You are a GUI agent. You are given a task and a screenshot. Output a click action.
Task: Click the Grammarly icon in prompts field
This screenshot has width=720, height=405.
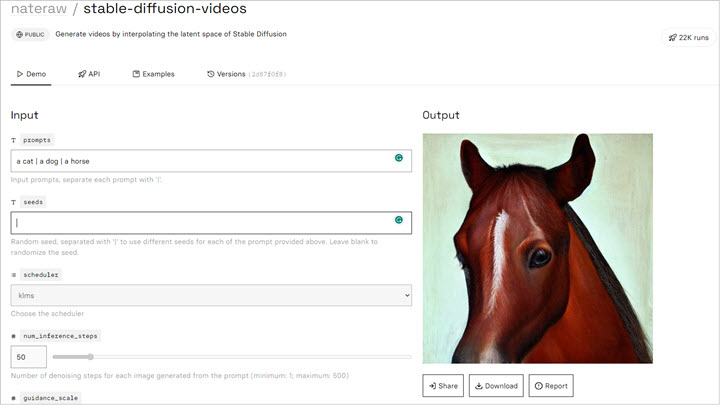[399, 158]
